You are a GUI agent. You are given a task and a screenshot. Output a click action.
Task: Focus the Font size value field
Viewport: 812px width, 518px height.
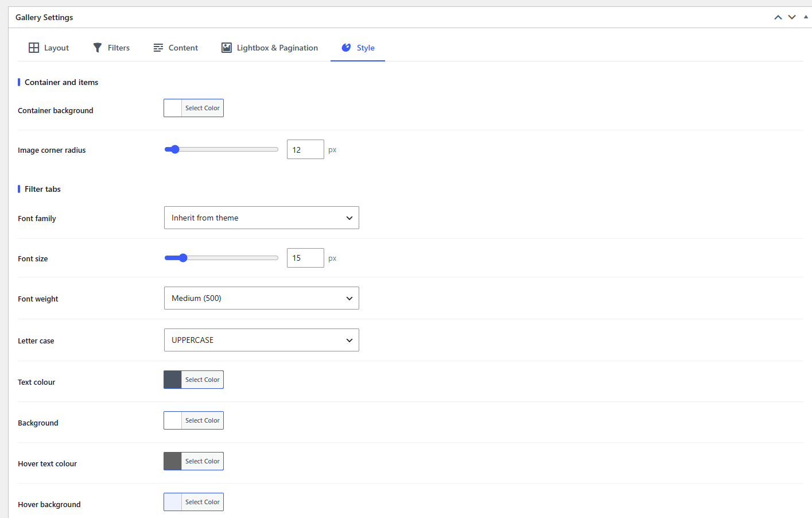point(305,258)
